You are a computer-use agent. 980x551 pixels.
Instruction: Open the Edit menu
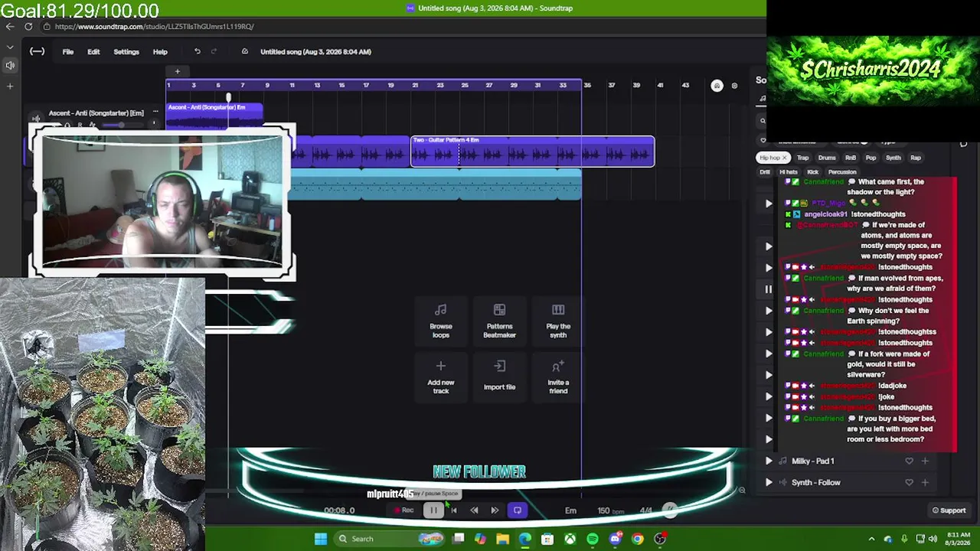[x=93, y=51]
